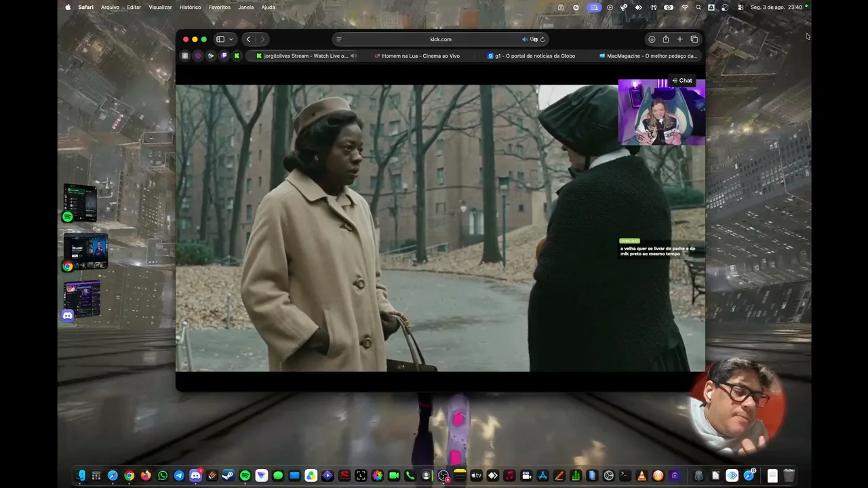Open Messages from the Dock
Screen dimensions: 868x488
tap(278, 476)
